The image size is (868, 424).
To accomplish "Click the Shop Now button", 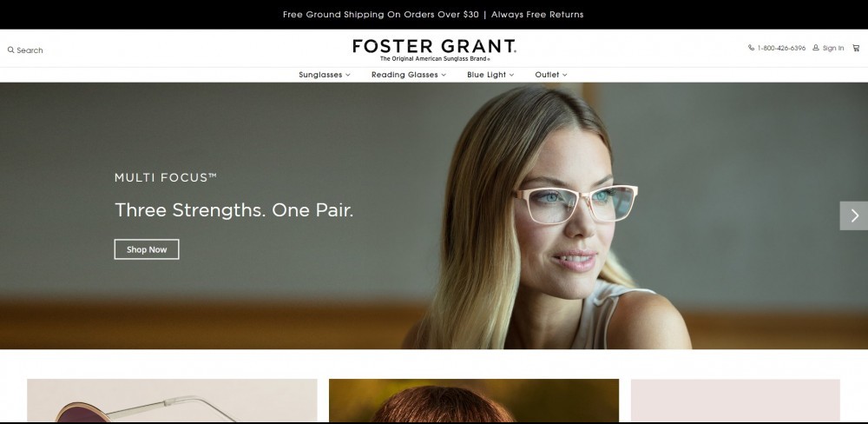I will pos(147,249).
